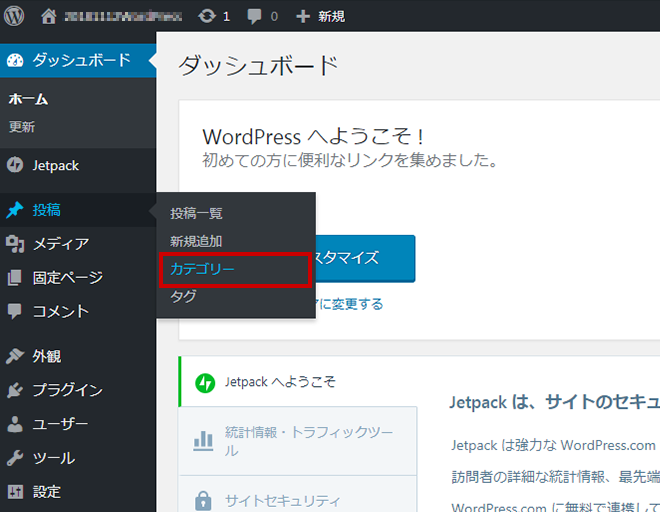This screenshot has width=660, height=512.
Task: Select ツール in the sidebar
Action: [53, 458]
